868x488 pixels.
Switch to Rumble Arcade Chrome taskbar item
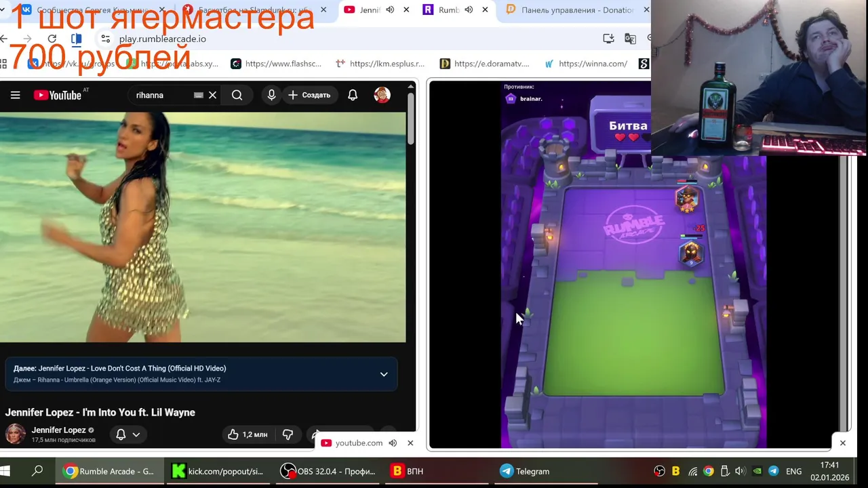pos(108,471)
